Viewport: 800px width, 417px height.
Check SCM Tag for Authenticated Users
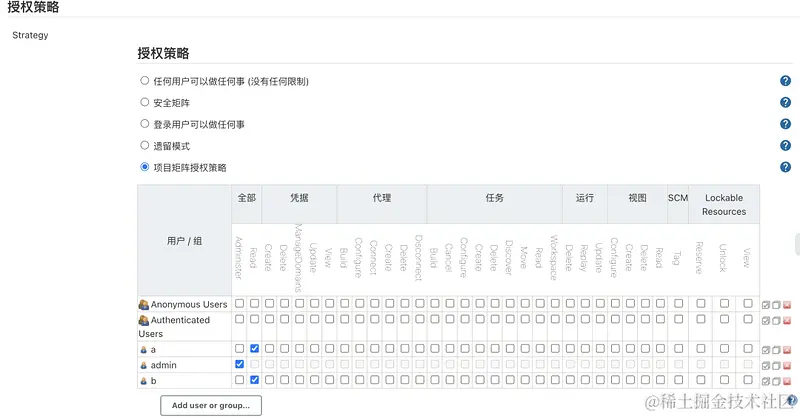coord(678,320)
